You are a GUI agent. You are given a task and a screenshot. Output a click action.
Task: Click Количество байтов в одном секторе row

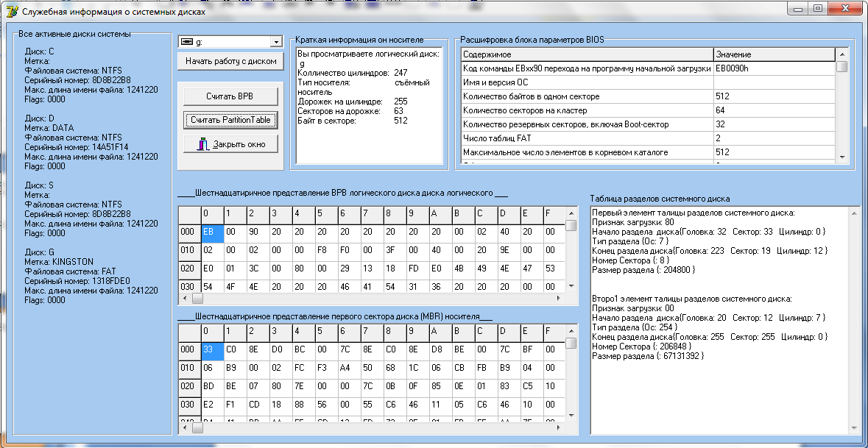pyautogui.click(x=647, y=96)
